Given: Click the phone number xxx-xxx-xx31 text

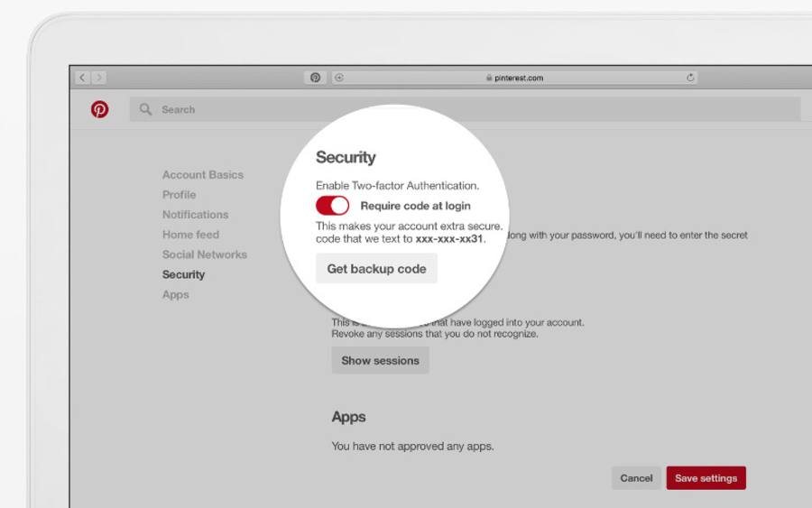Looking at the screenshot, I should pos(449,239).
